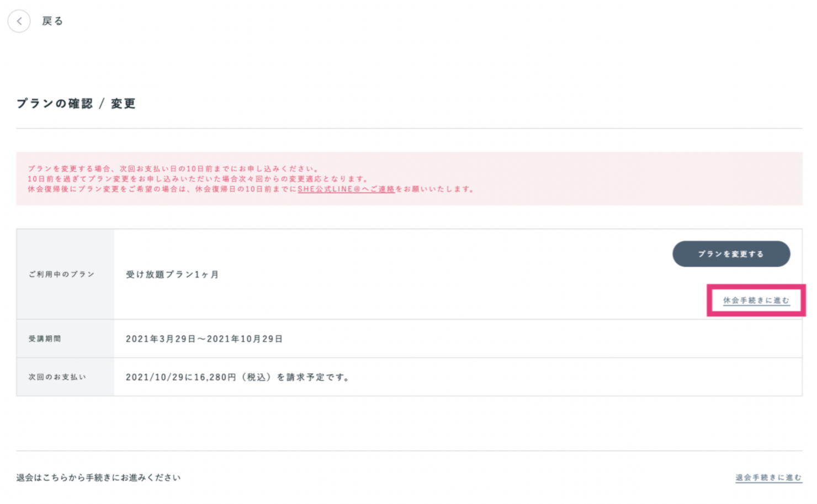Viewport: 817px width, 504px height.
Task: Click the 退会はこちらから手続きにお進みください text
Action: [x=98, y=478]
